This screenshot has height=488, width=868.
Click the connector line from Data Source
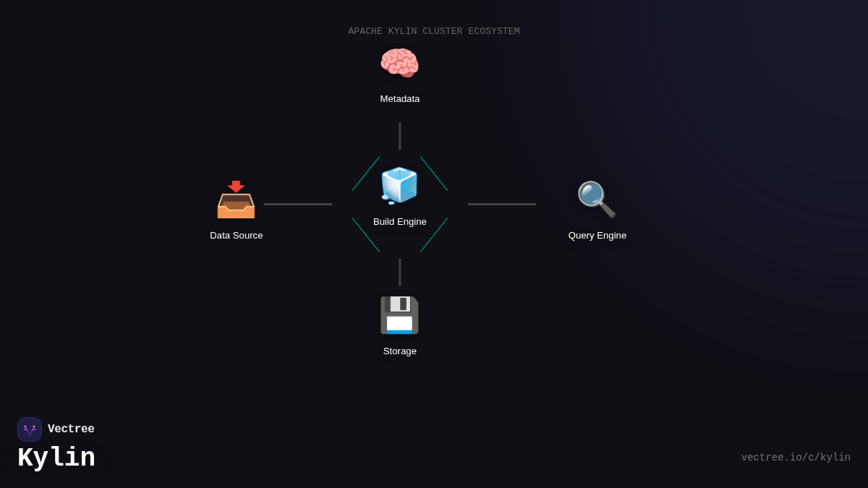click(297, 204)
